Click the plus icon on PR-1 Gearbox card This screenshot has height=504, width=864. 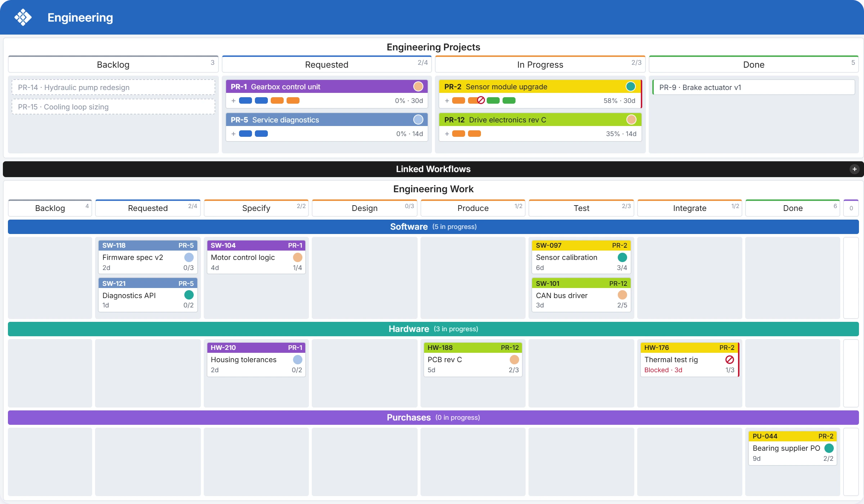[x=234, y=101]
